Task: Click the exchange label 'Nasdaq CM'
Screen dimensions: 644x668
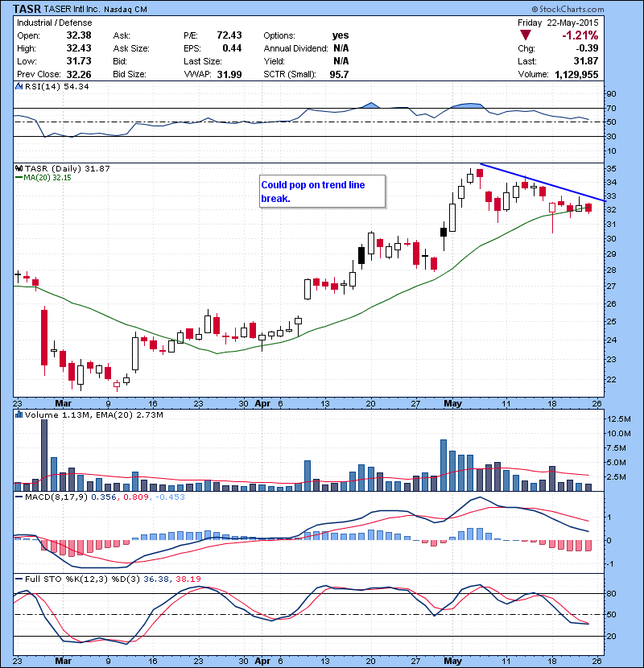Action: click(x=126, y=9)
